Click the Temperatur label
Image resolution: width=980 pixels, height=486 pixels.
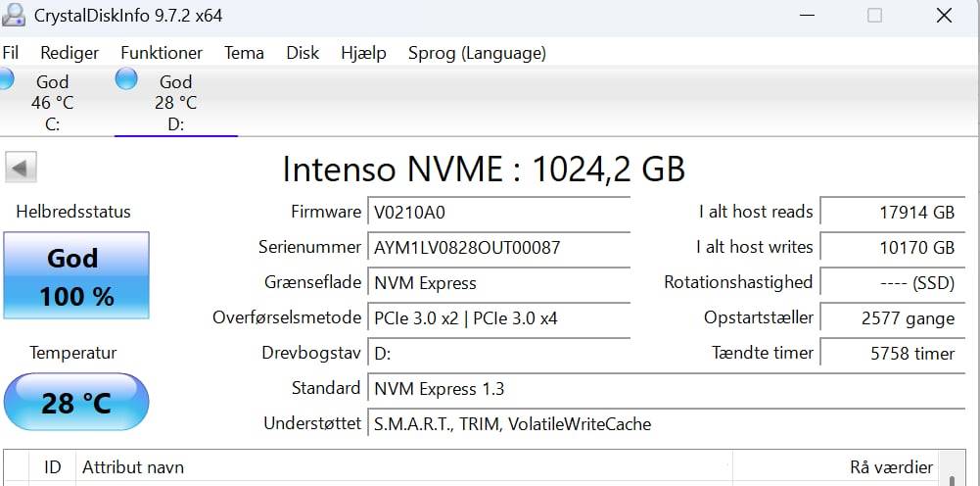[73, 353]
